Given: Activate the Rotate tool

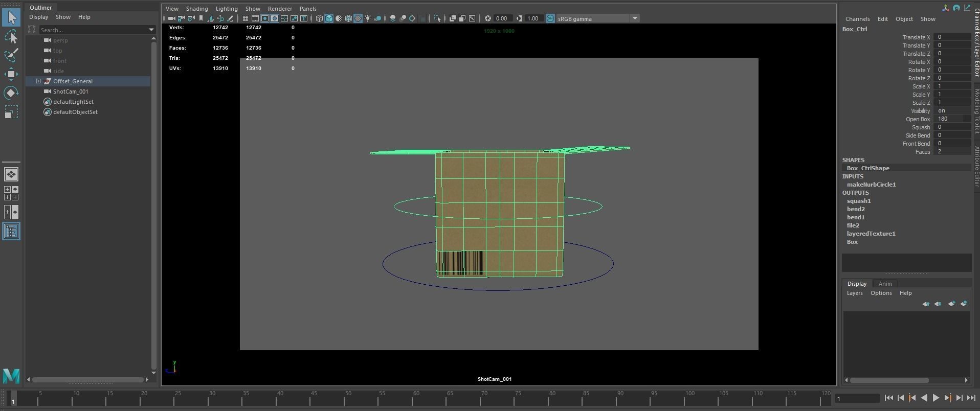Looking at the screenshot, I should point(11,93).
